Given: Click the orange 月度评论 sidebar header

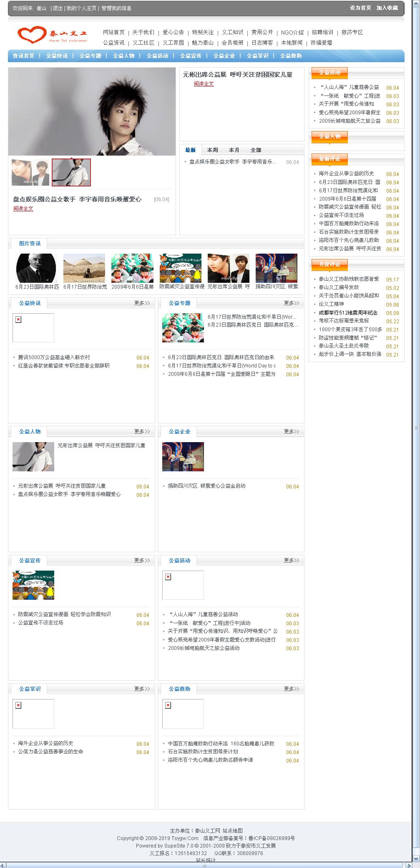Looking at the screenshot, I should tap(329, 264).
